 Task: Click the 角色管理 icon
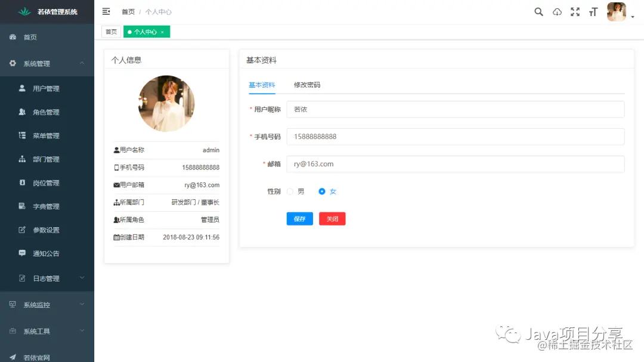[22, 112]
